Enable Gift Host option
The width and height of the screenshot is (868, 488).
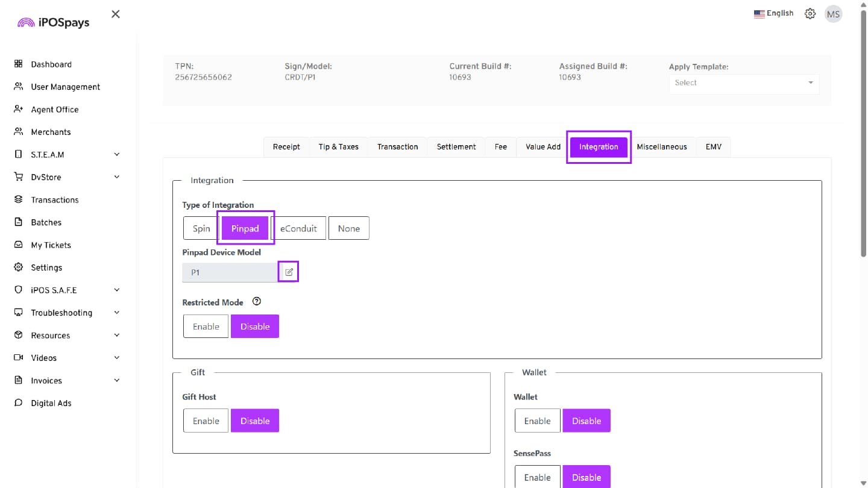click(x=206, y=421)
